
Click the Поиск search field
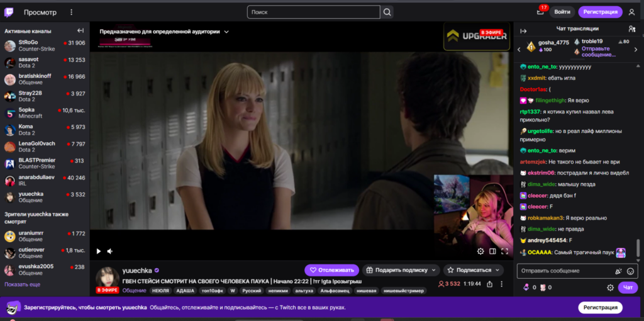pos(313,13)
